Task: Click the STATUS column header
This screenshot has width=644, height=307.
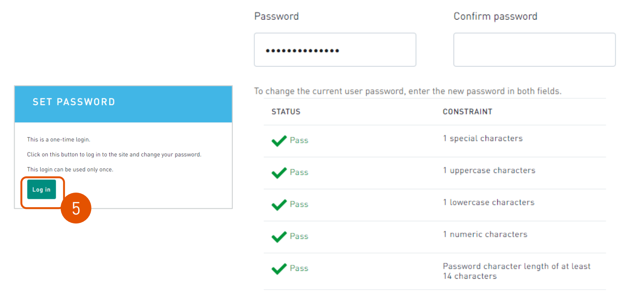Action: point(286,112)
